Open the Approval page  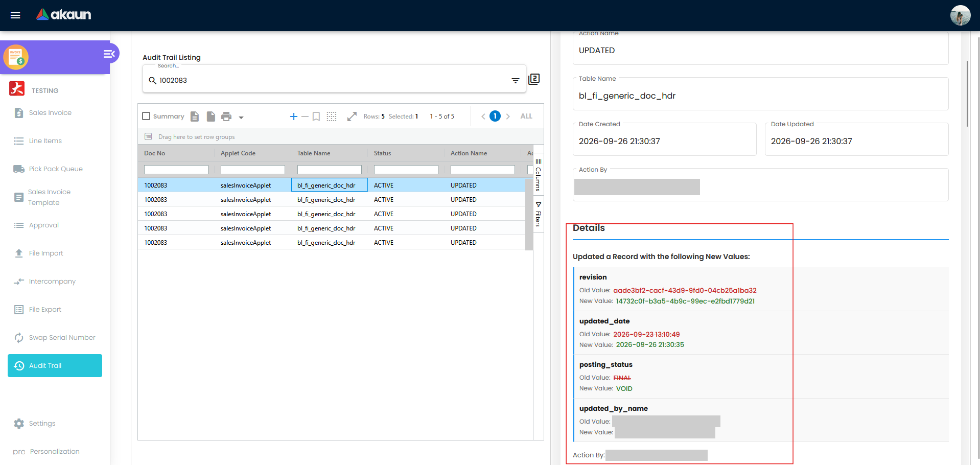click(44, 225)
